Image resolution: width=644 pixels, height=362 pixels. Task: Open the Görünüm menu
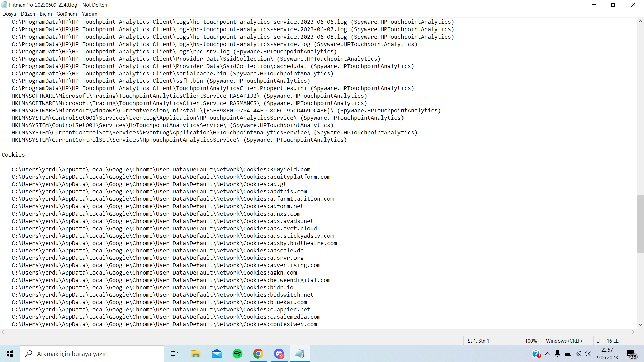point(67,14)
